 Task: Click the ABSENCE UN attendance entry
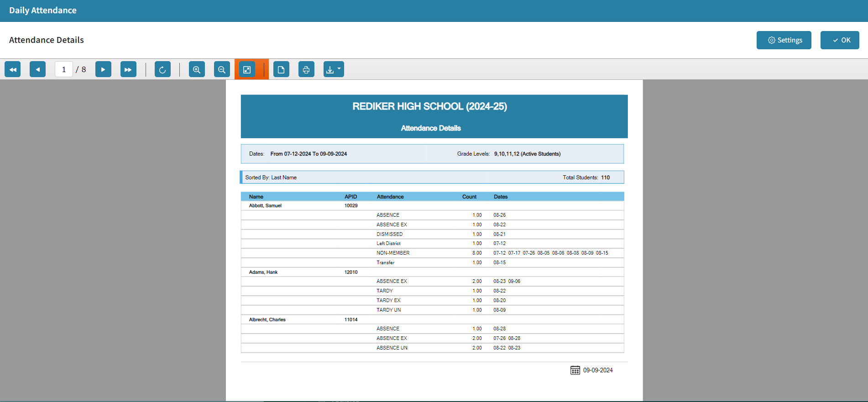(392, 348)
